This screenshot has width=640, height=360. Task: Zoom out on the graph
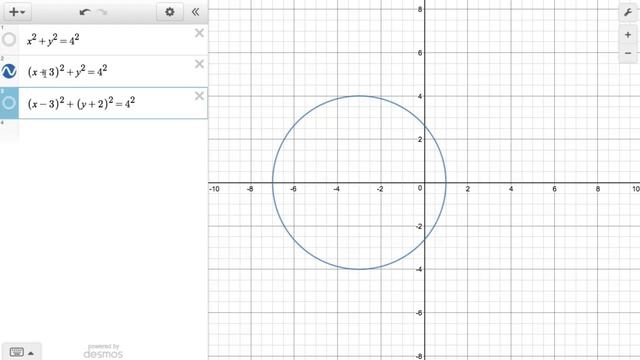[628, 53]
